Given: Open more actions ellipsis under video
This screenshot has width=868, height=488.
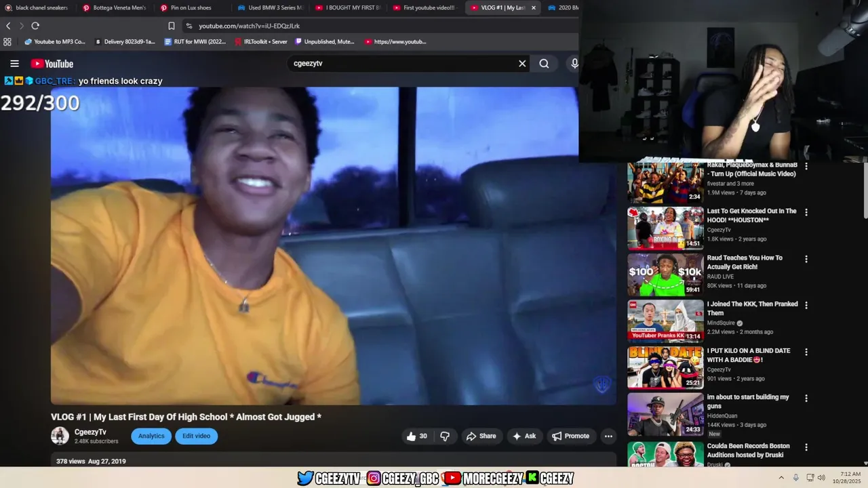Looking at the screenshot, I should pyautogui.click(x=608, y=436).
